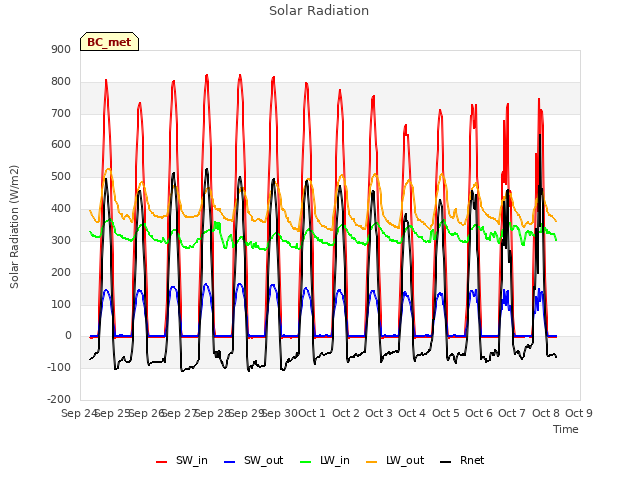Click the 0 y-axis tick label
640x480 pixels.
pos(68,336)
